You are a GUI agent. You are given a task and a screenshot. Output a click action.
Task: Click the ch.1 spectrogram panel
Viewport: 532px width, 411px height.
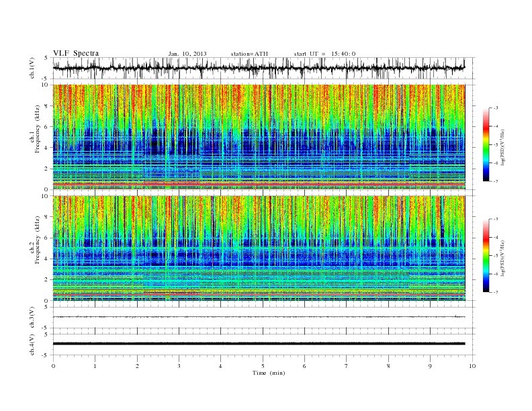(259, 137)
